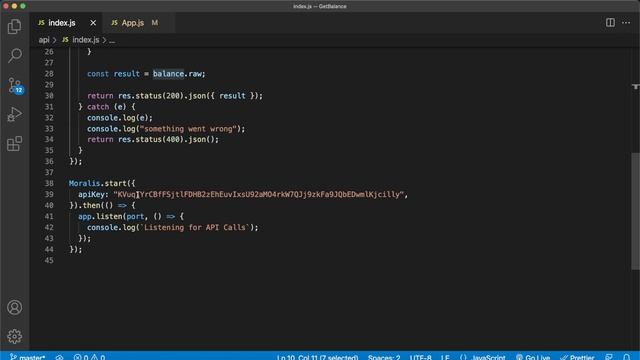Click the Prettier status item
The width and height of the screenshot is (640, 360).
[x=577, y=357]
